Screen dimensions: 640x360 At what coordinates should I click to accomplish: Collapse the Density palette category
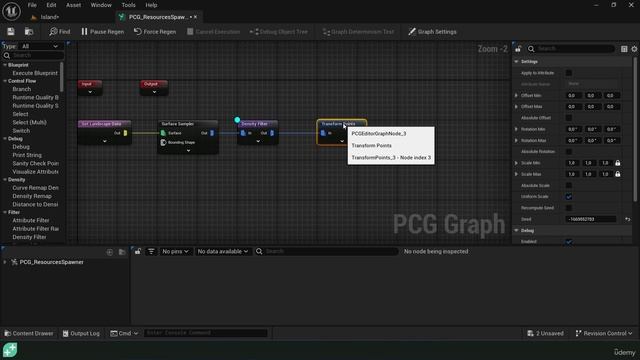coord(5,180)
